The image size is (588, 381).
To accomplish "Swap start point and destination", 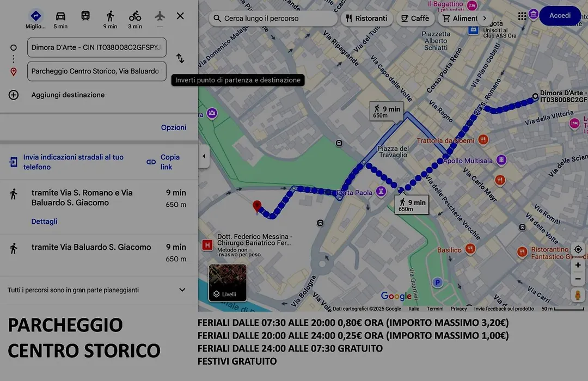I will (180, 58).
